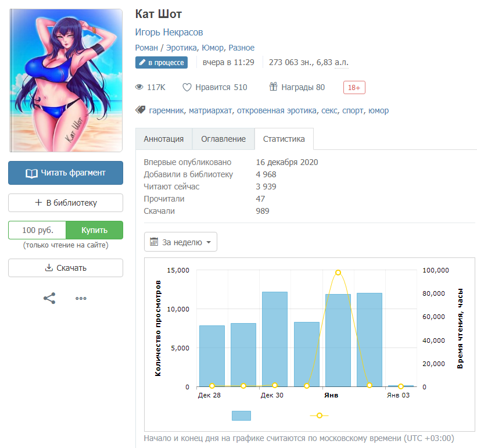Click the gift icon for awards
The height and width of the screenshot is (448, 477).
click(273, 87)
